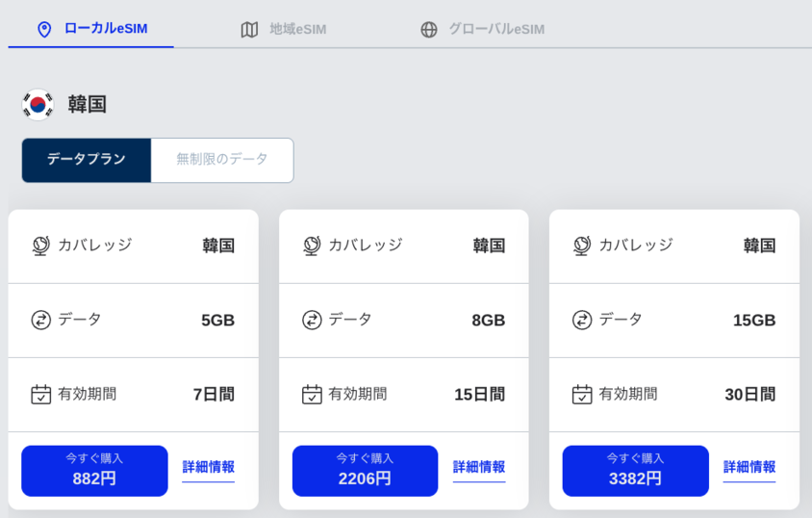Click the coverage globe icon in 8GB card
The image size is (812, 518).
click(x=312, y=246)
